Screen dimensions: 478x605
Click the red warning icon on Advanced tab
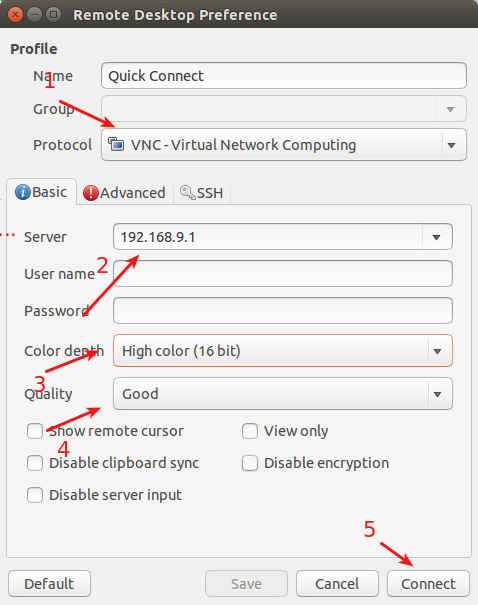(x=91, y=193)
